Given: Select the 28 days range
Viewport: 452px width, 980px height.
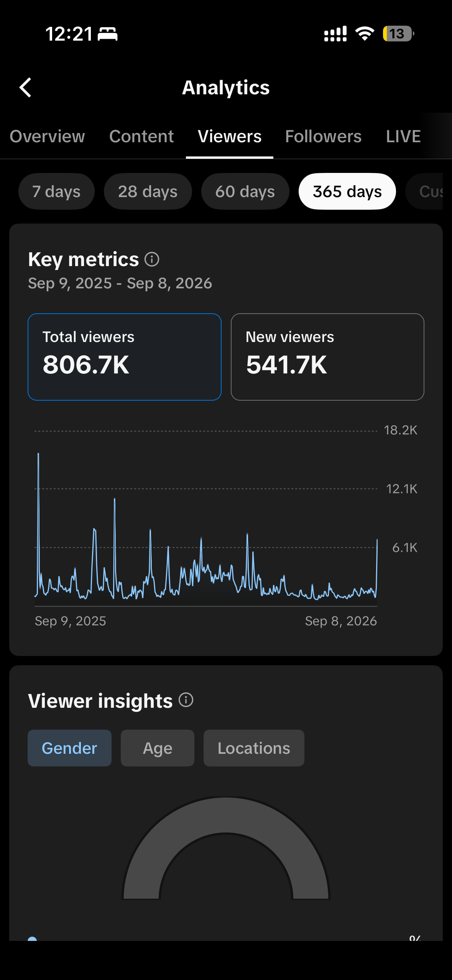Looking at the screenshot, I should click(148, 191).
